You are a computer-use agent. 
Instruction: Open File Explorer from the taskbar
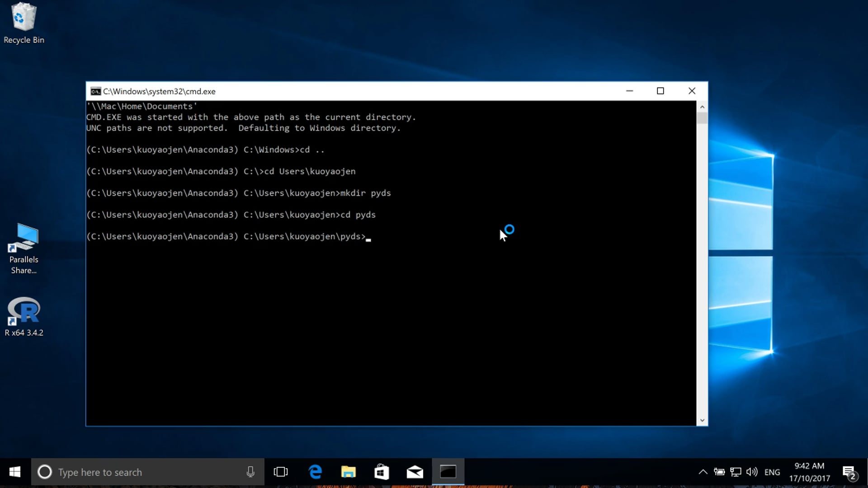(x=348, y=472)
